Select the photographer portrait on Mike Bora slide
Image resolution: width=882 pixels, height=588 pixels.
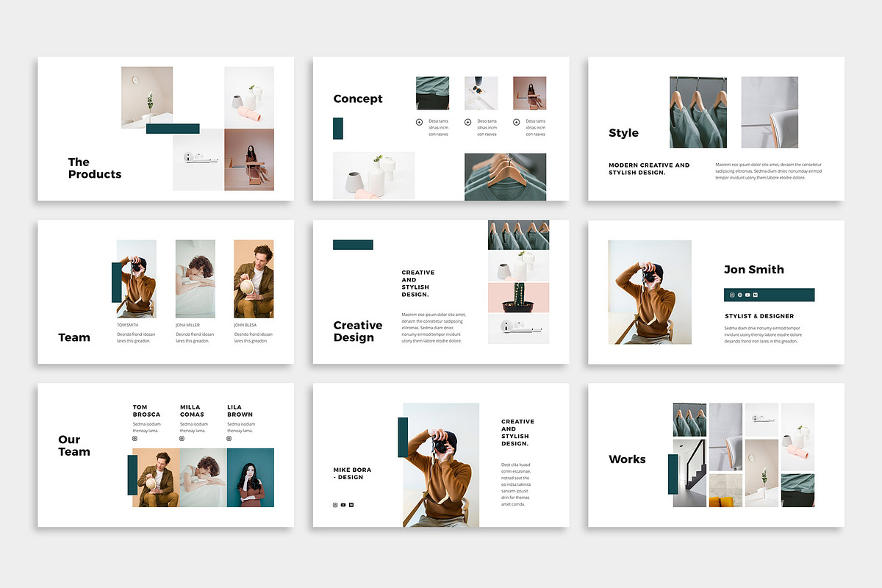[x=441, y=465]
